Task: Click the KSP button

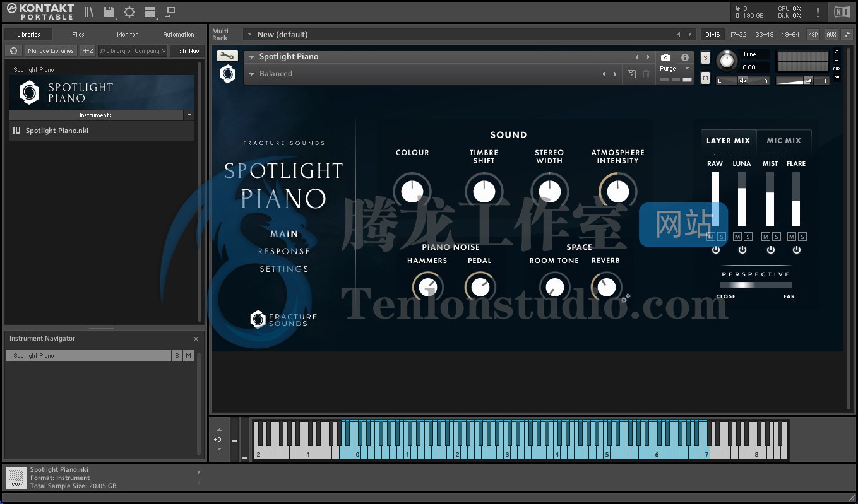Action: pyautogui.click(x=813, y=35)
